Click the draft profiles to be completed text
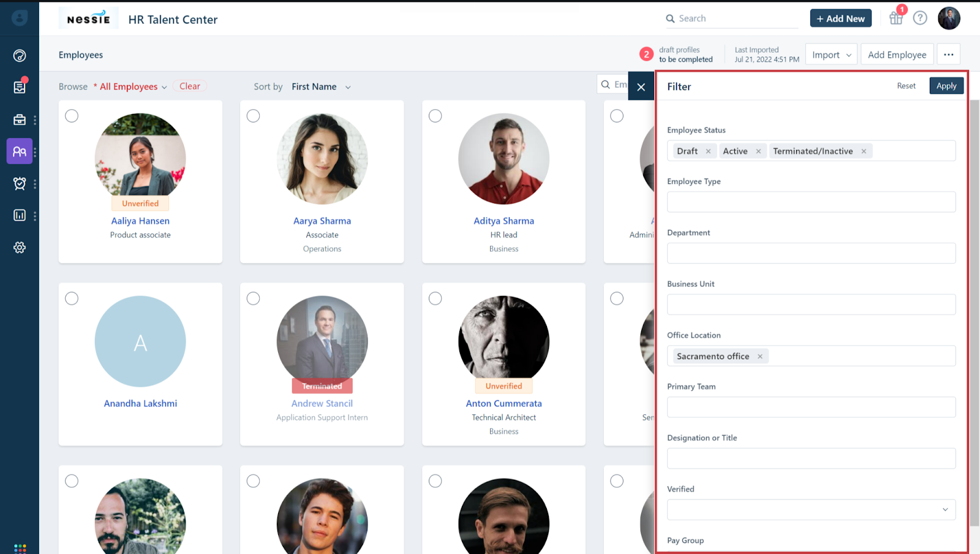980x554 pixels. tap(685, 55)
